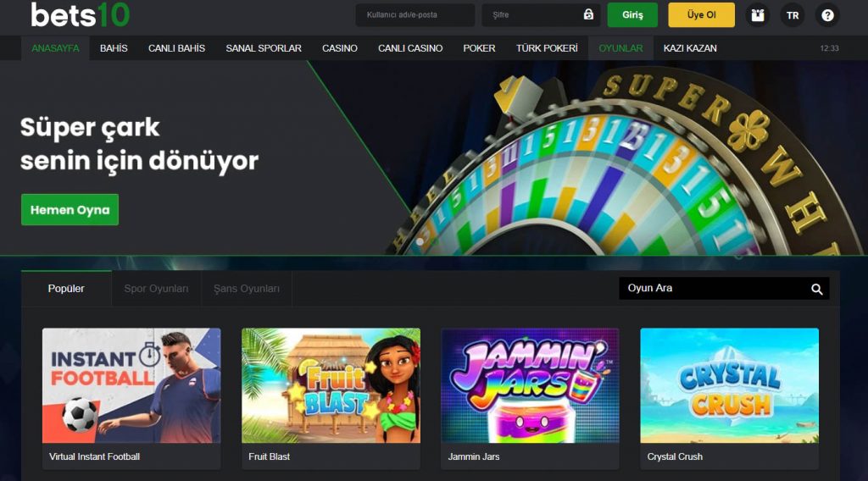The height and width of the screenshot is (481, 868).
Task: Focus the username or e-mail field
Action: tap(415, 15)
